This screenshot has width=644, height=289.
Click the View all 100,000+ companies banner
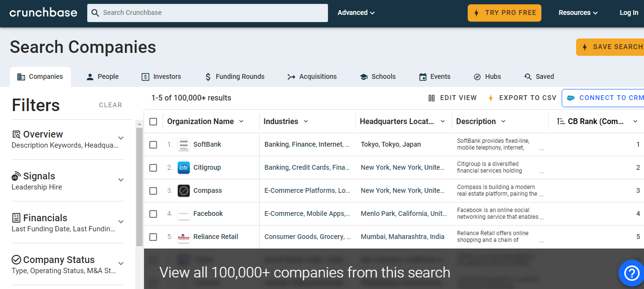tap(304, 273)
